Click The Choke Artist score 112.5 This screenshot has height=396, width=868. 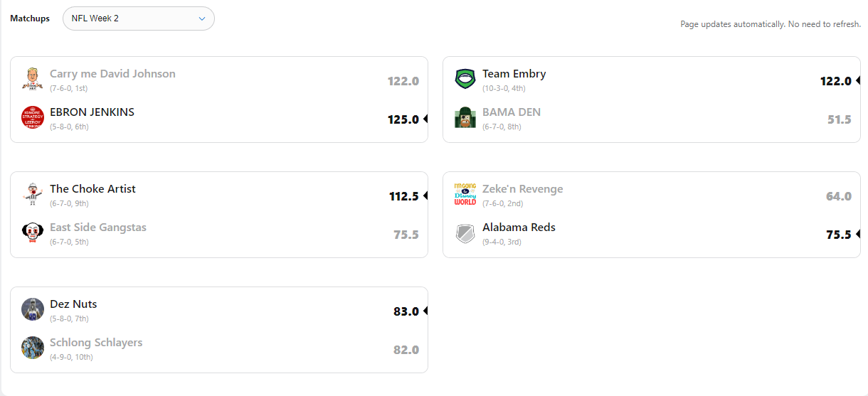click(404, 196)
